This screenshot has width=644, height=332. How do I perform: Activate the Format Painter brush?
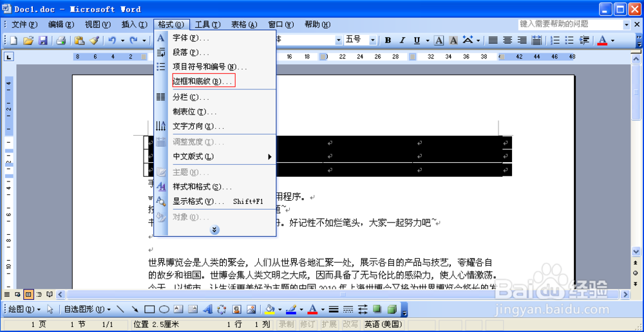(95, 41)
